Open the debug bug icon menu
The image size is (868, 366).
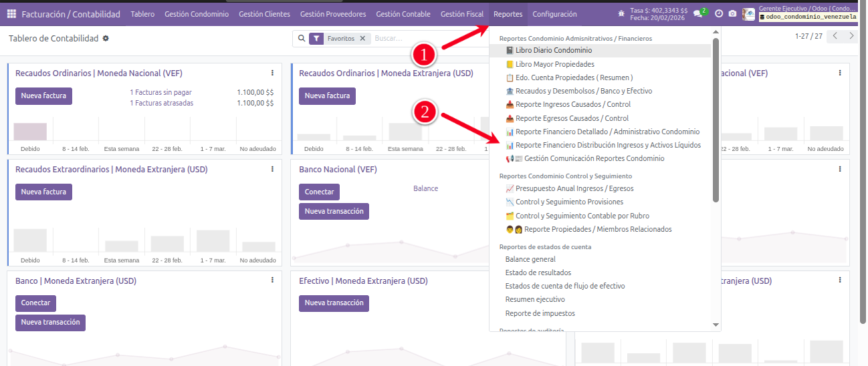coord(621,13)
